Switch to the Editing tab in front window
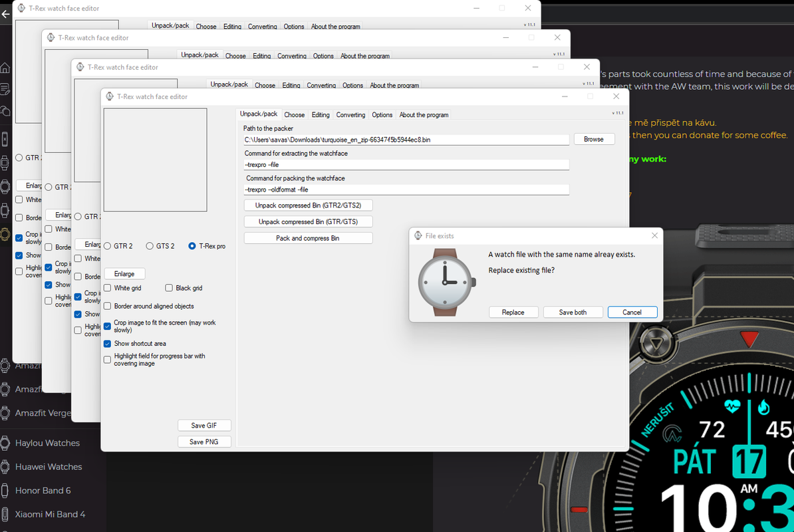This screenshot has width=794, height=532. tap(321, 115)
